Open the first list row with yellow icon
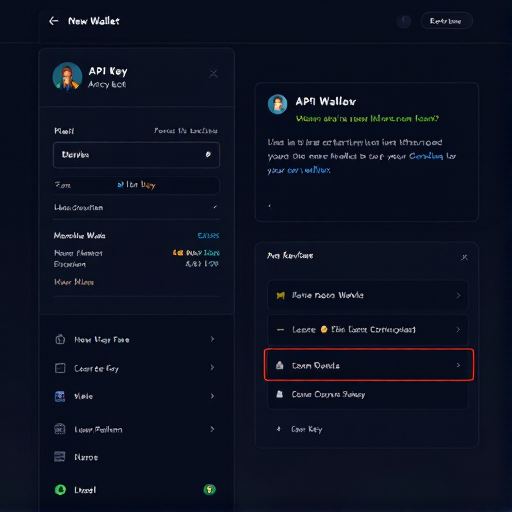 click(x=368, y=295)
